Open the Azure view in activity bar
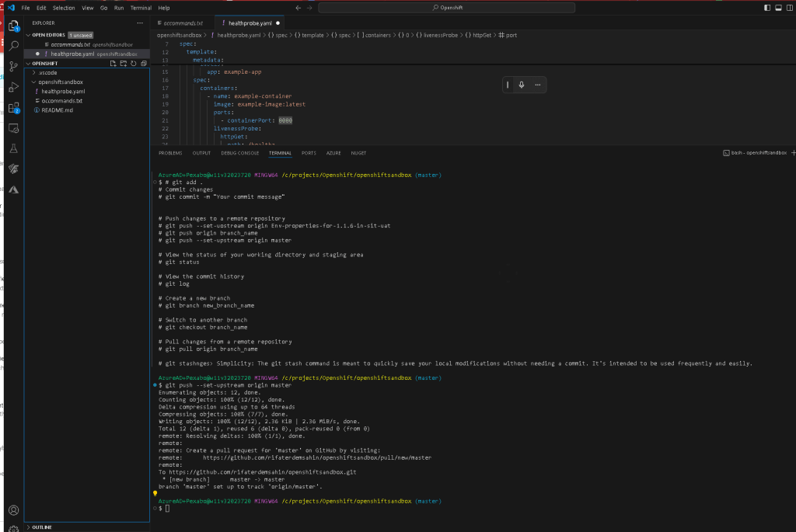This screenshot has height=532, width=796. pos(14,190)
